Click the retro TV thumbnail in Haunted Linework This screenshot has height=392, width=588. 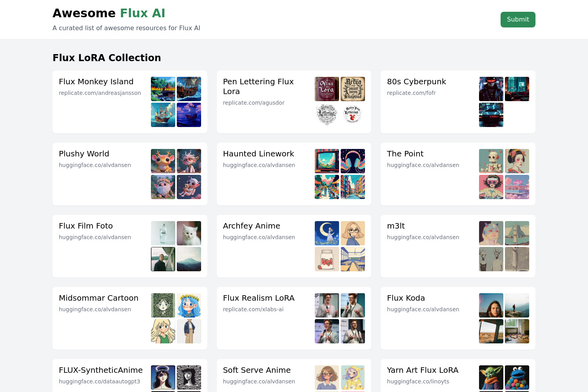[327, 161]
